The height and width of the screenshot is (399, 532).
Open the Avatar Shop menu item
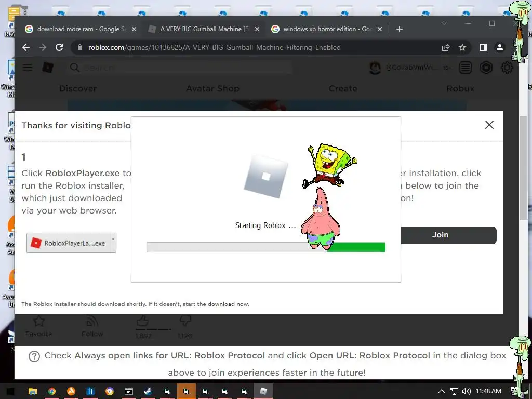coord(212,88)
